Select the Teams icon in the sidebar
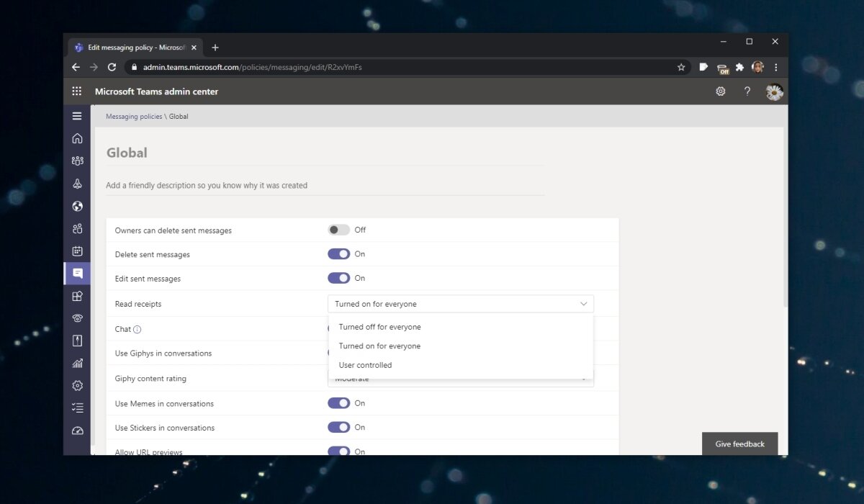Viewport: 864px width, 504px height. pos(77,161)
